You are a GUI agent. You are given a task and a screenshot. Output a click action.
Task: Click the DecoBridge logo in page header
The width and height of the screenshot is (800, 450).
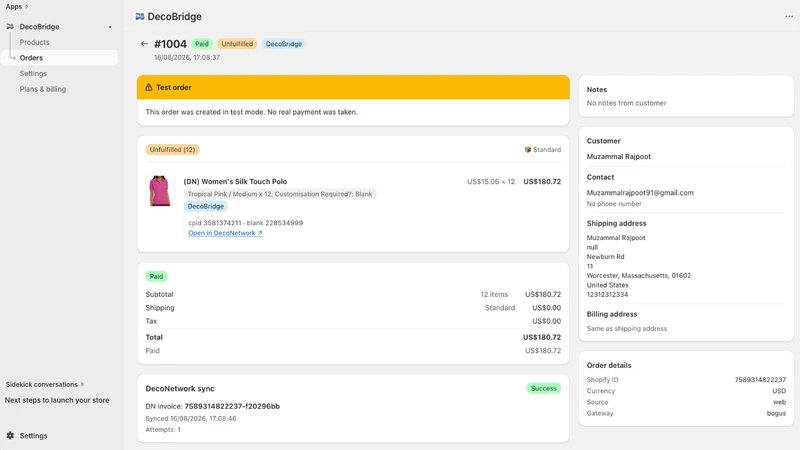pyautogui.click(x=140, y=16)
